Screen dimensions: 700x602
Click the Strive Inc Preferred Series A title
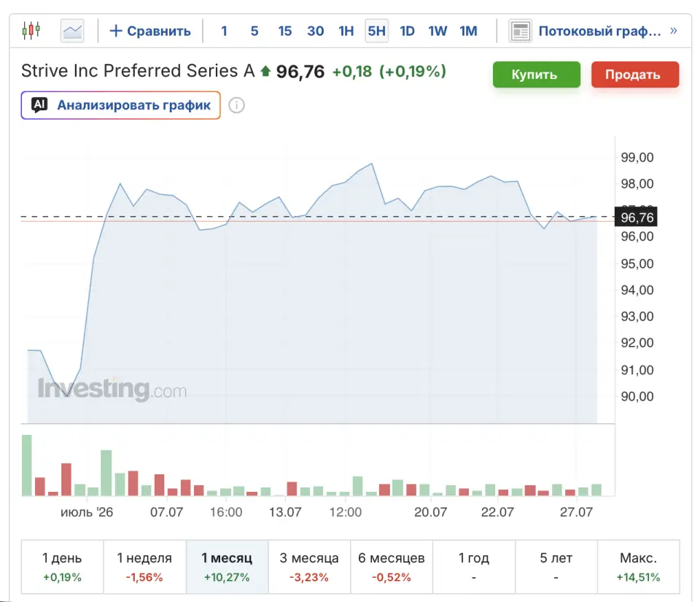click(138, 71)
